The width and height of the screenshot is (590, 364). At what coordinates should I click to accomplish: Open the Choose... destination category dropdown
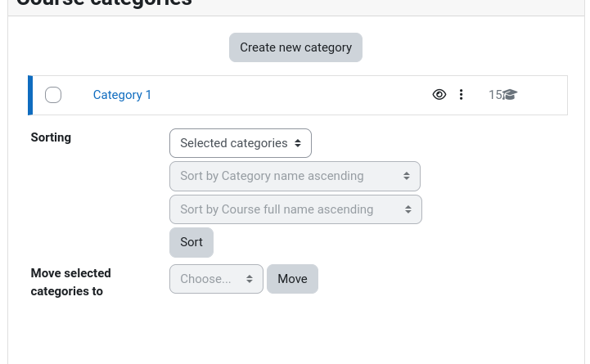(x=216, y=279)
